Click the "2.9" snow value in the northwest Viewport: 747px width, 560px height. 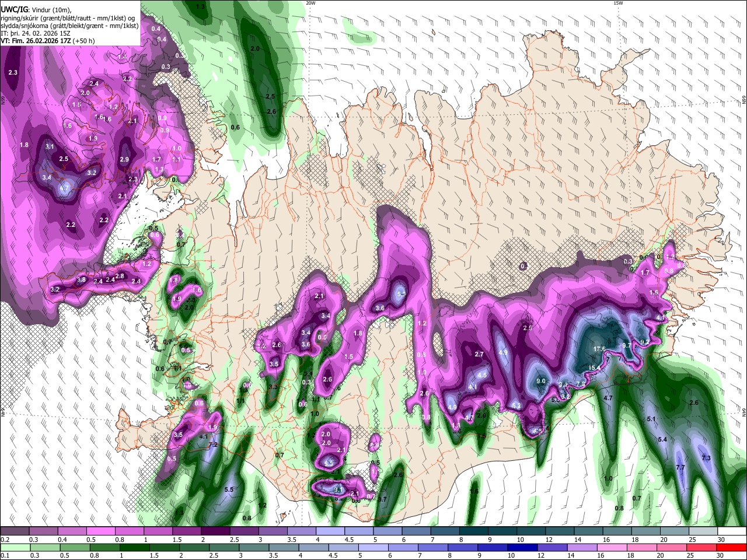coord(124,159)
